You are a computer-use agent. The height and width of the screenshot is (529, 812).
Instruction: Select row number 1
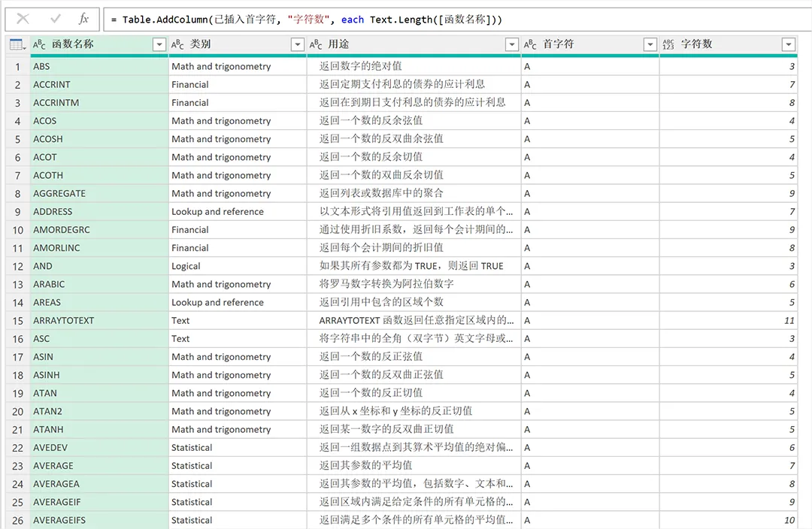pos(17,67)
